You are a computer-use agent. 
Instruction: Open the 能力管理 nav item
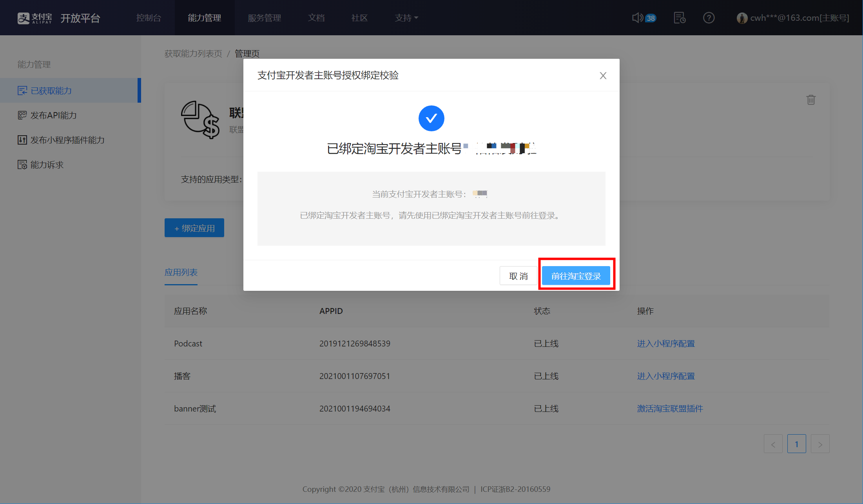pyautogui.click(x=205, y=18)
